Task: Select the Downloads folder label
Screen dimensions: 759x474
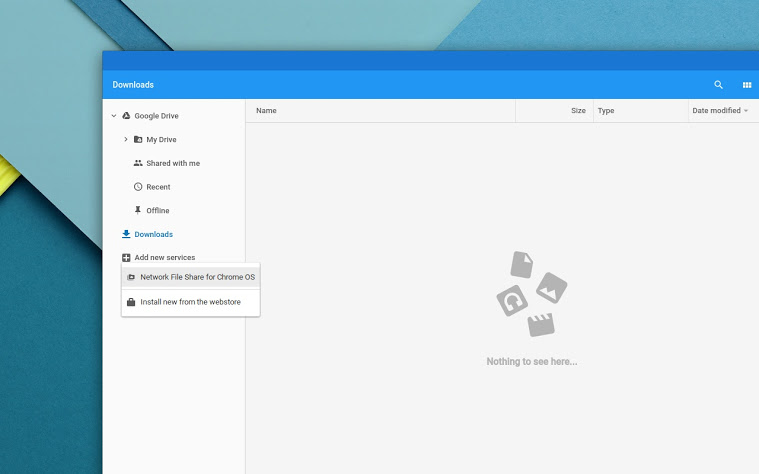Action: 153,234
